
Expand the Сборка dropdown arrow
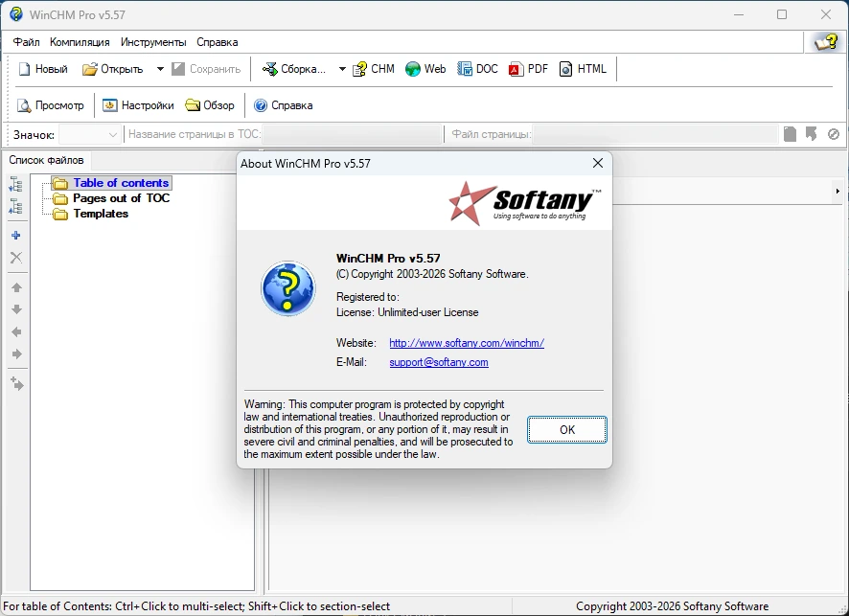[x=342, y=69]
